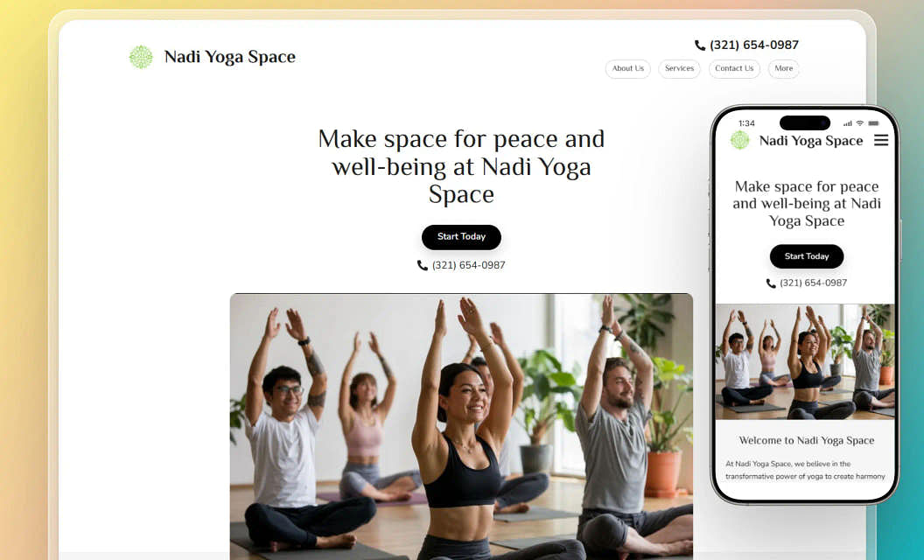Expand the More navigation menu

pos(784,68)
